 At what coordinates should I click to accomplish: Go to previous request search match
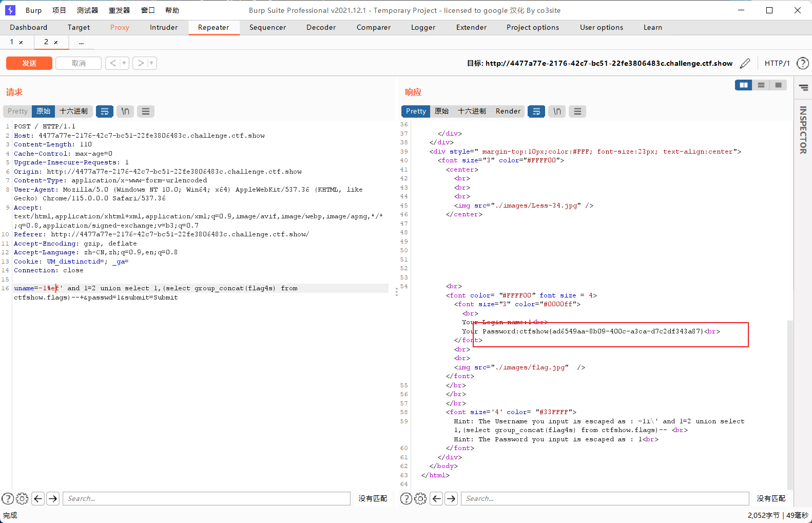(x=38, y=498)
